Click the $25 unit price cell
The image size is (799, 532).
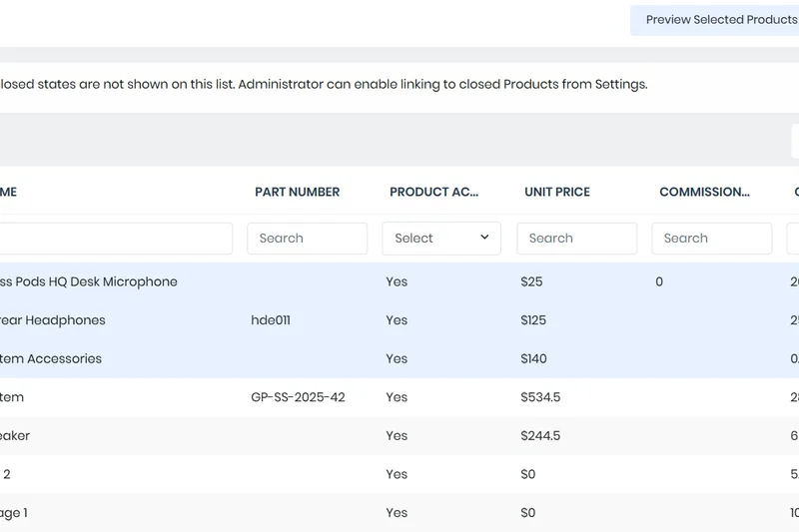click(531, 282)
